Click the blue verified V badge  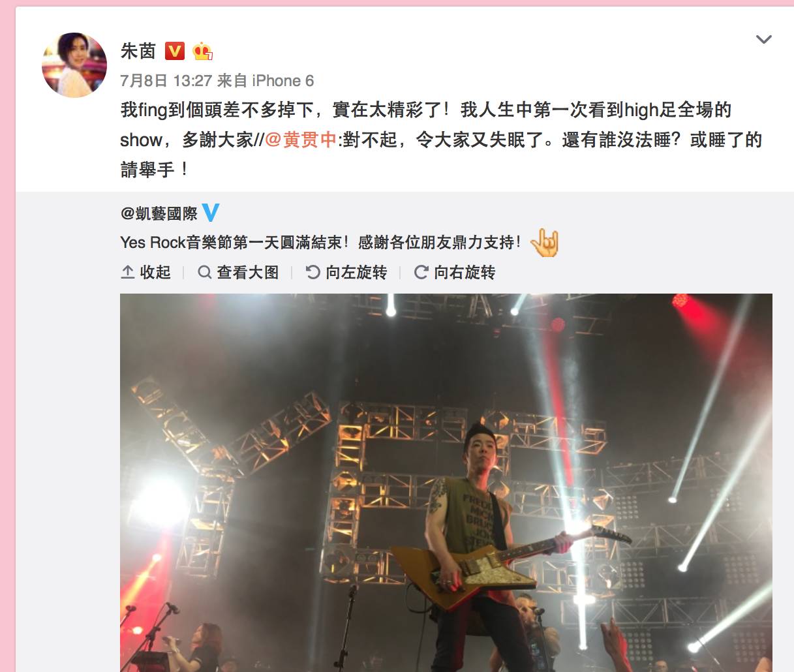click(211, 213)
